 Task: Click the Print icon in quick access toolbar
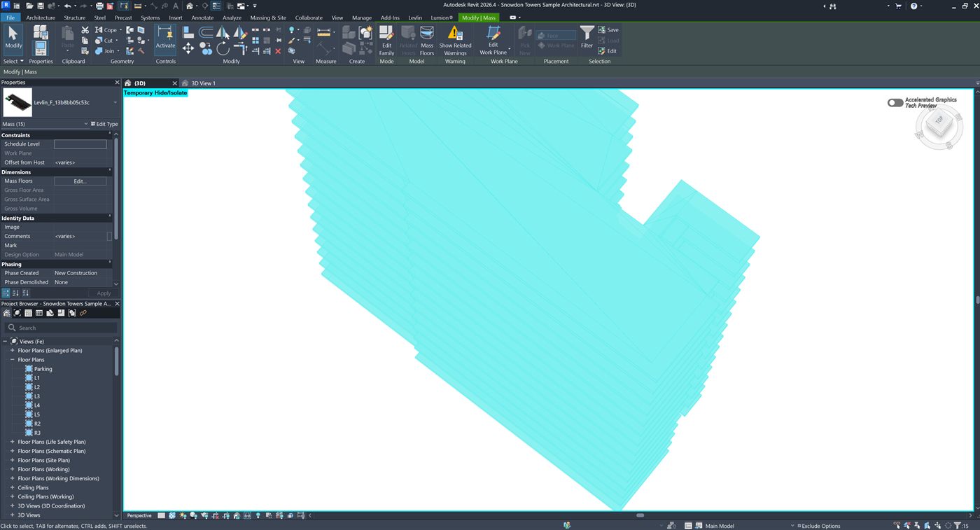(x=99, y=6)
